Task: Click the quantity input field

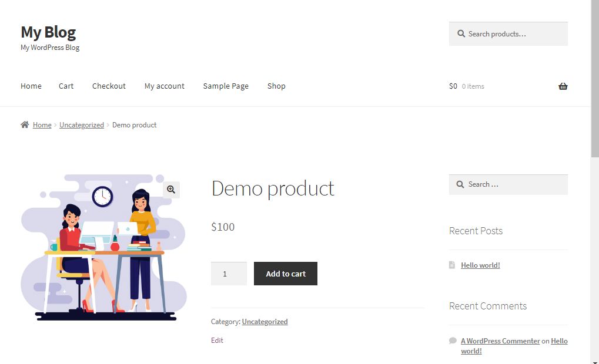Action: click(x=229, y=274)
